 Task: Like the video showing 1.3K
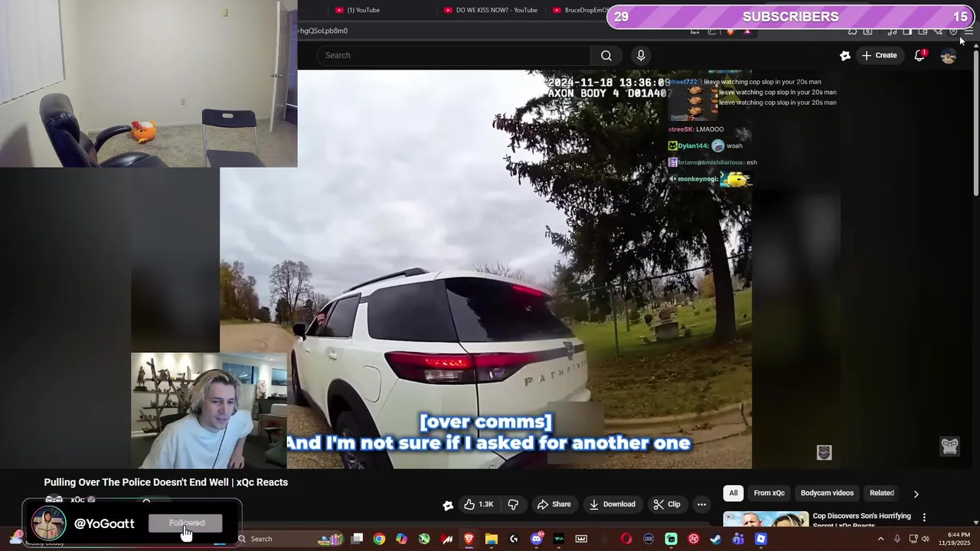click(479, 504)
